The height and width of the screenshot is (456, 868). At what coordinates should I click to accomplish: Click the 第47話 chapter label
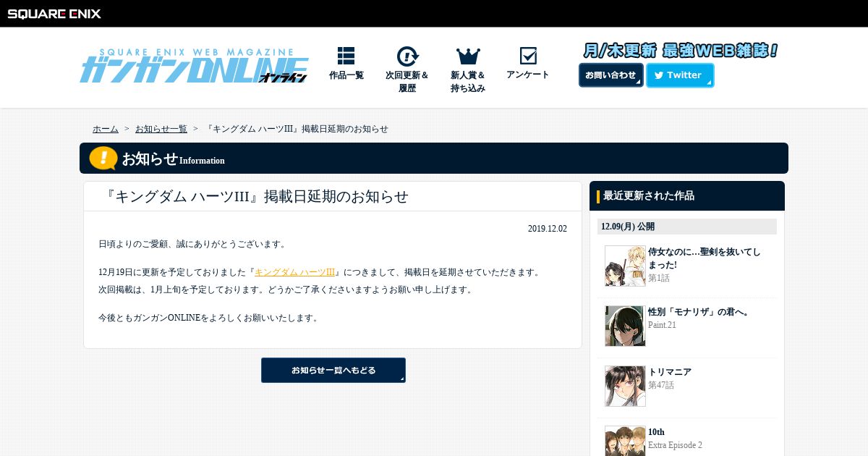point(661,385)
